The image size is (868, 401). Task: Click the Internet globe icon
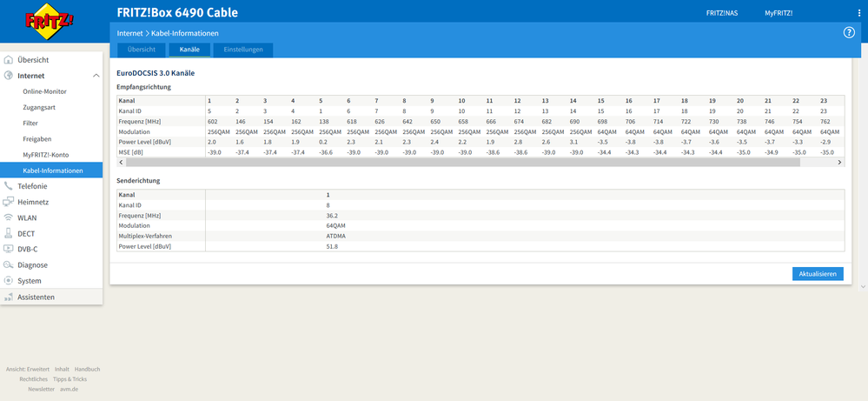click(x=9, y=76)
